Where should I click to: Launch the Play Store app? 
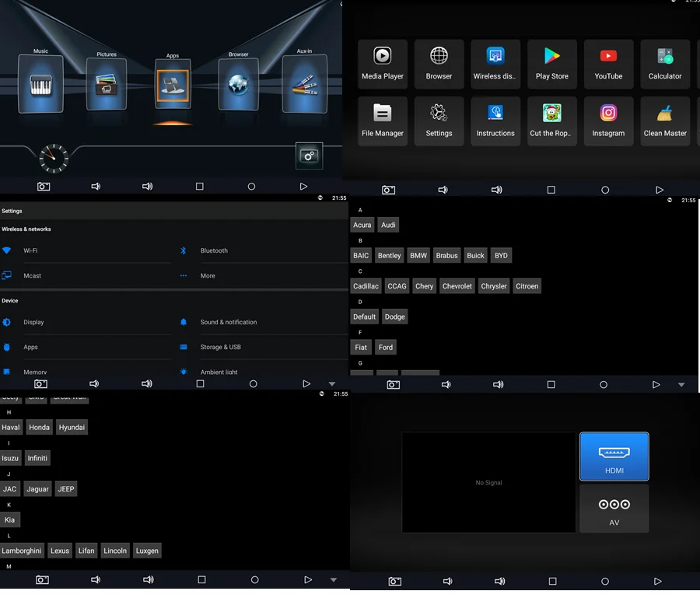click(x=551, y=64)
